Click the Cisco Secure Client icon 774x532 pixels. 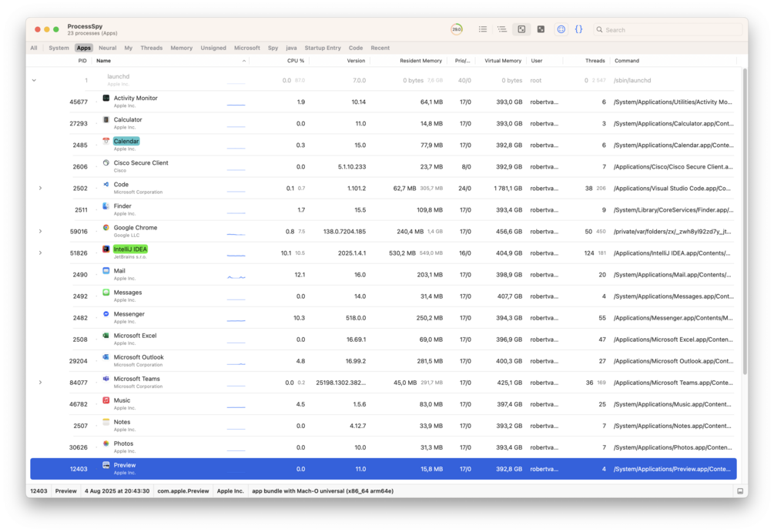click(106, 163)
